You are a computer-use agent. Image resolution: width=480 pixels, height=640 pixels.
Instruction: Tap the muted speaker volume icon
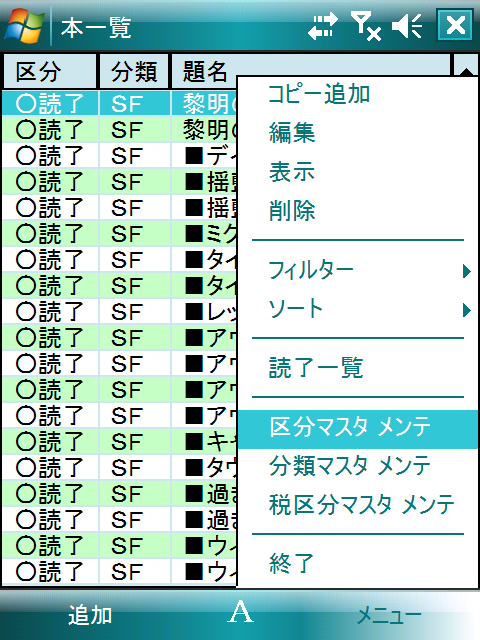(x=407, y=26)
